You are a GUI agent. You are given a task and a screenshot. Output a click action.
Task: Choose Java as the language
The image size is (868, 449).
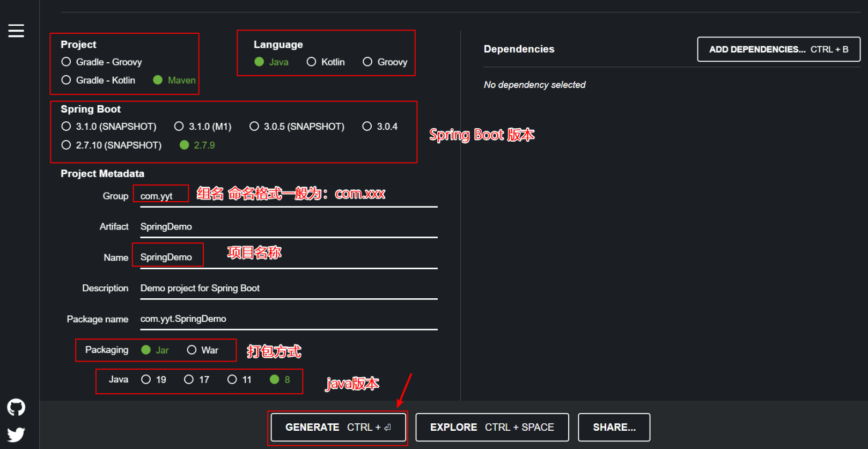tap(271, 62)
